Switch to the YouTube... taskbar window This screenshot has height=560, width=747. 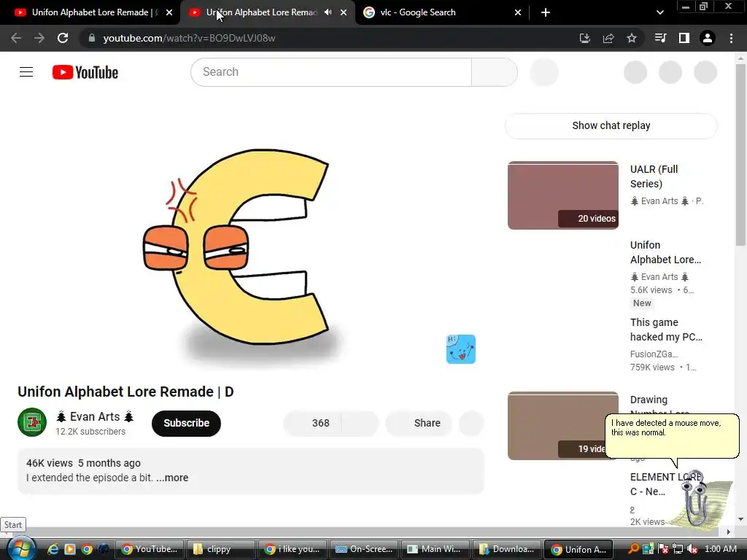point(149,549)
